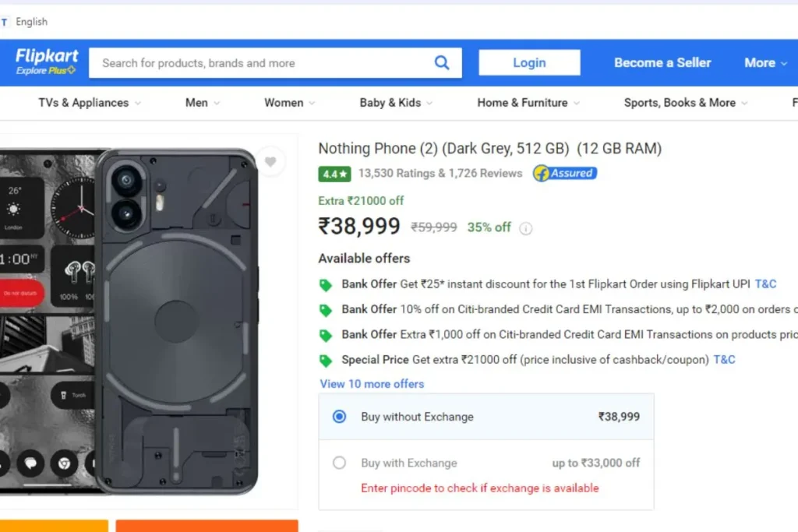Click green tag icon of 10% off Citi offer
This screenshot has height=532, width=798.
pyautogui.click(x=326, y=310)
